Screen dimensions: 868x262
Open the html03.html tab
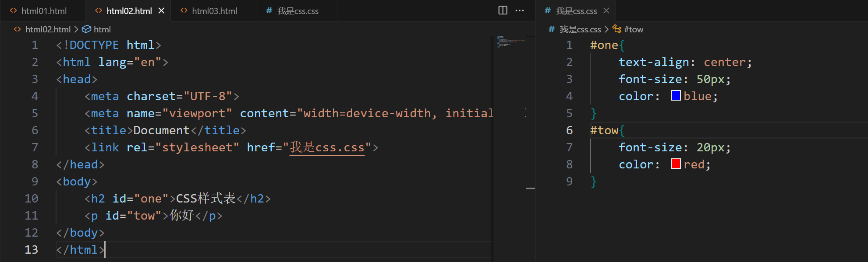pos(214,11)
